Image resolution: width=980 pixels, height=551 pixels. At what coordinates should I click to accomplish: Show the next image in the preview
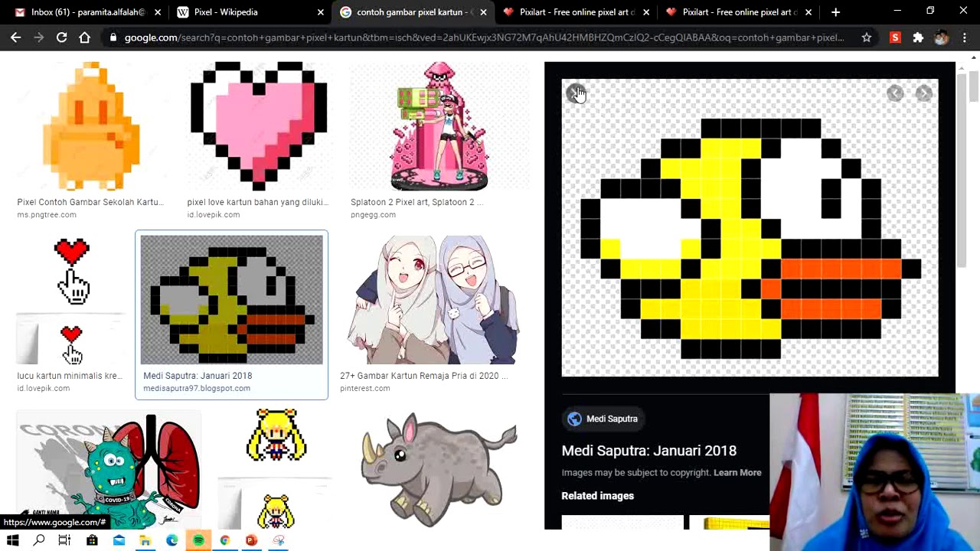(923, 93)
